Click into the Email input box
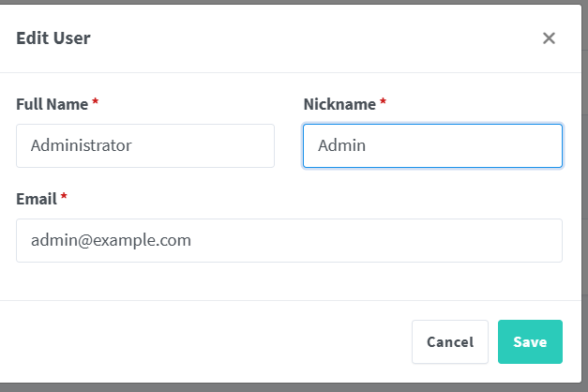Viewport: 588px width, 392px height. [x=289, y=240]
